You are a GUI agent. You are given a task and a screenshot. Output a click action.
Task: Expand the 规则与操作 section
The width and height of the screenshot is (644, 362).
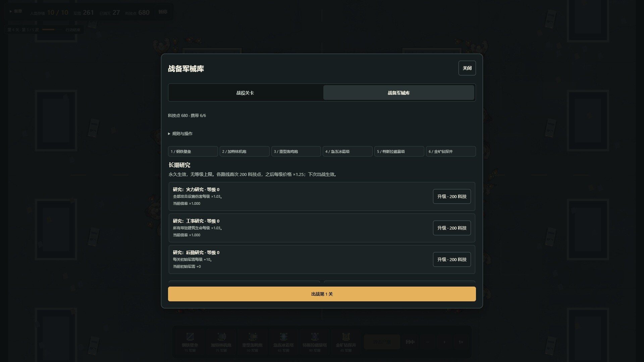pyautogui.click(x=180, y=133)
